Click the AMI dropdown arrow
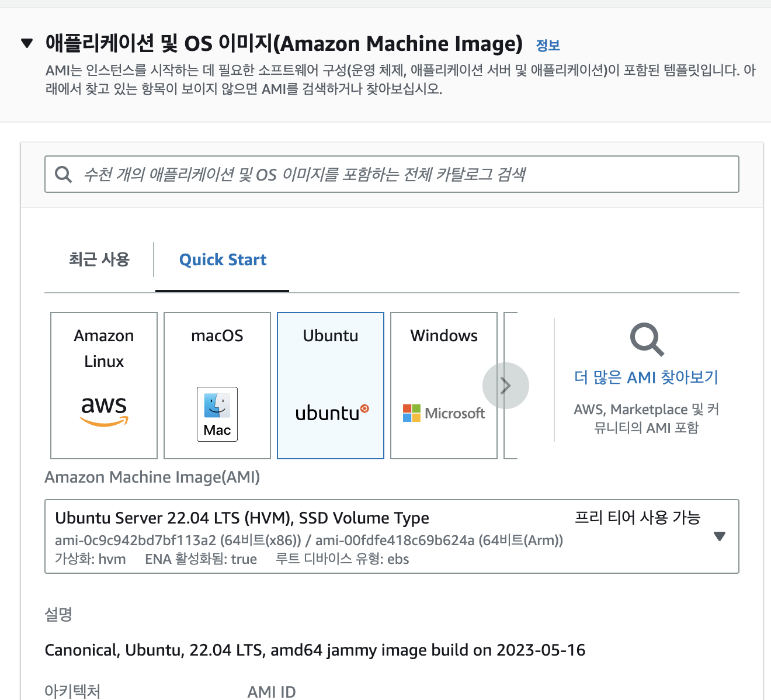This screenshot has height=700, width=771. coord(720,536)
